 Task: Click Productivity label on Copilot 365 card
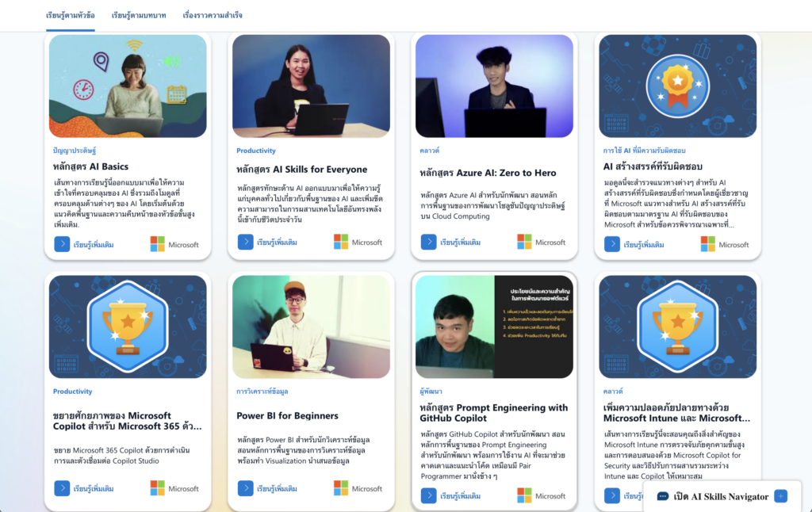coord(72,392)
